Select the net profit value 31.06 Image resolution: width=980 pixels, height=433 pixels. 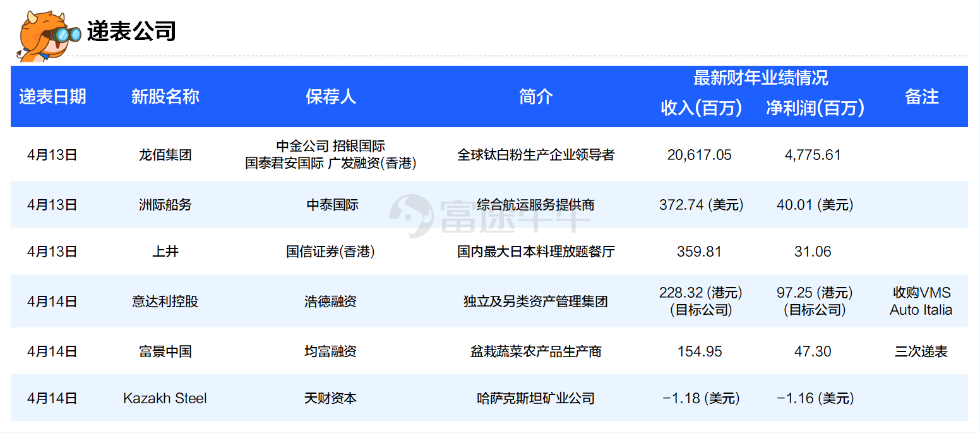[813, 252]
